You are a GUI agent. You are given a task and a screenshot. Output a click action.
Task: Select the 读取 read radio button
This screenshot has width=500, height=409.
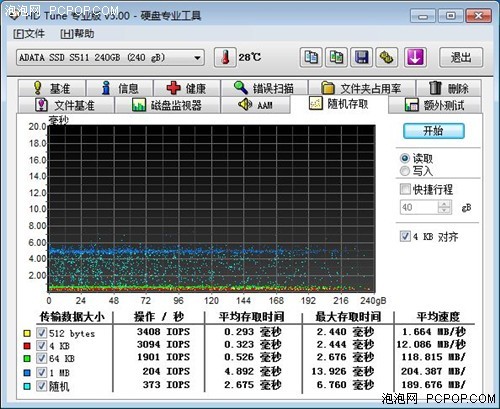pos(405,158)
